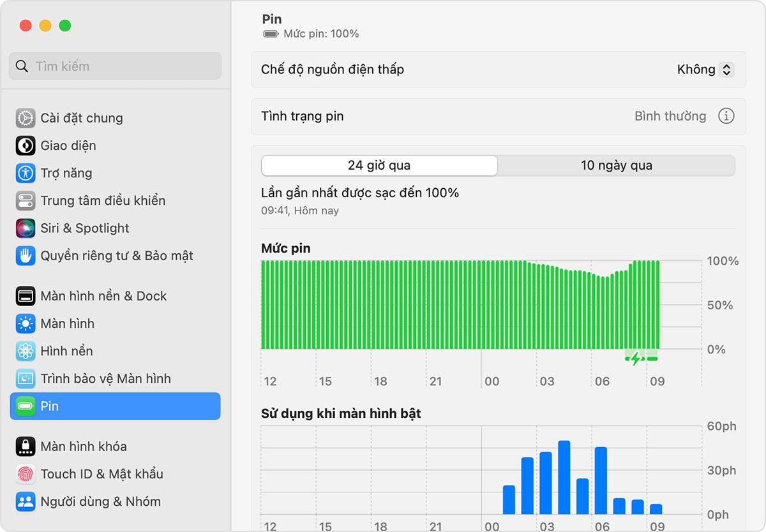This screenshot has width=766, height=532.
Task: Open Cài đặt chung settings icon
Action: [x=26, y=118]
